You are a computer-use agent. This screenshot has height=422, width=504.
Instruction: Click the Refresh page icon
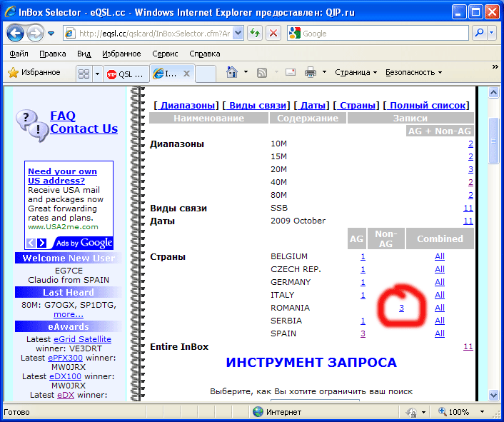[x=255, y=33]
